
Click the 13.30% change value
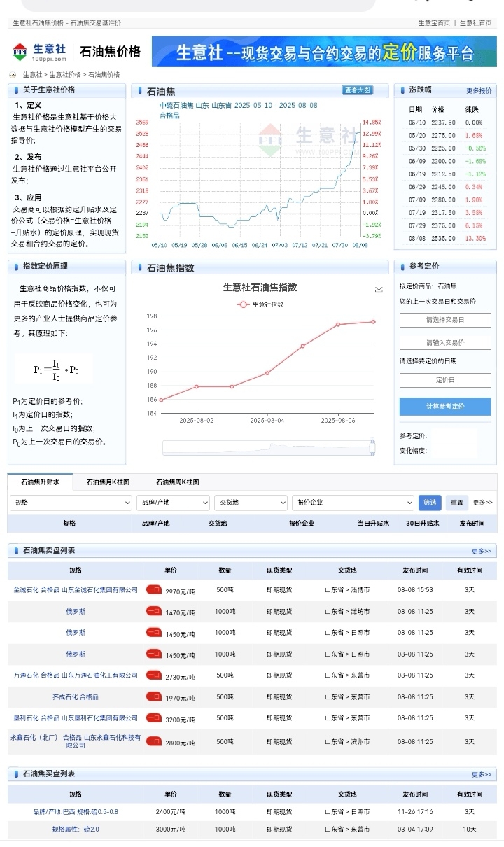475,239
